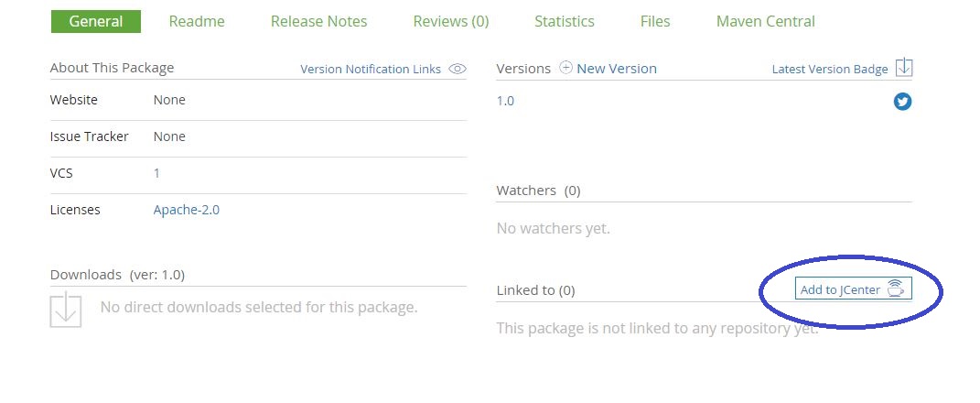980x403 pixels.
Task: Switch to the General tab
Action: (x=96, y=21)
